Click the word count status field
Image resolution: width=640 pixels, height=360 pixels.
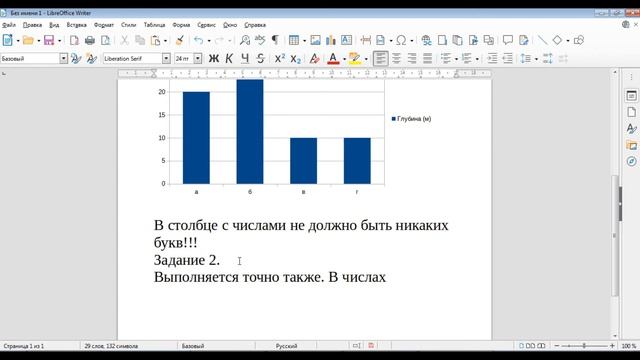[x=111, y=346]
